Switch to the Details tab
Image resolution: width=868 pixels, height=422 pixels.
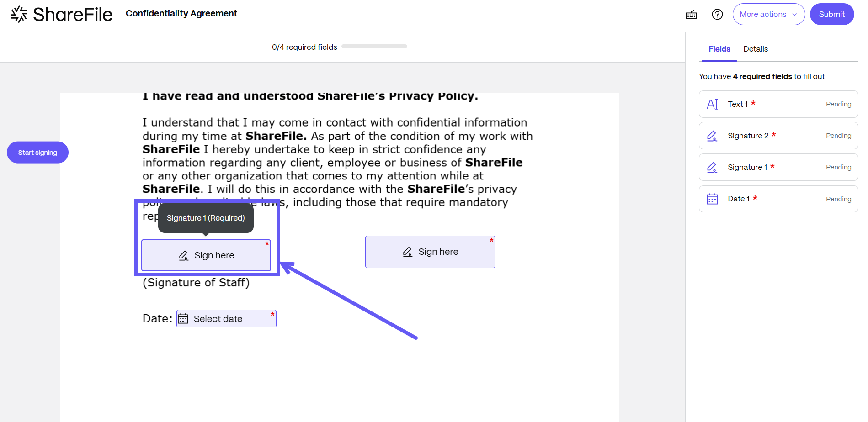(755, 49)
